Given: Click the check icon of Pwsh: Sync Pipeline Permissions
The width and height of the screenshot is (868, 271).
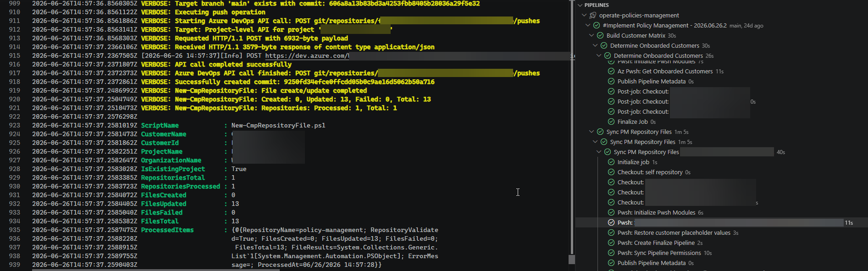Looking at the screenshot, I should point(611,253).
